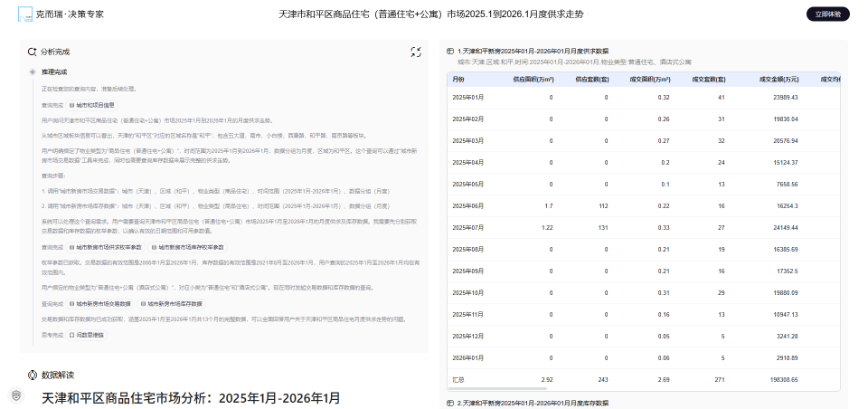Image resolution: width=868 pixels, height=409 pixels.
Task: Click the table icon beside first data title
Action: (450, 51)
